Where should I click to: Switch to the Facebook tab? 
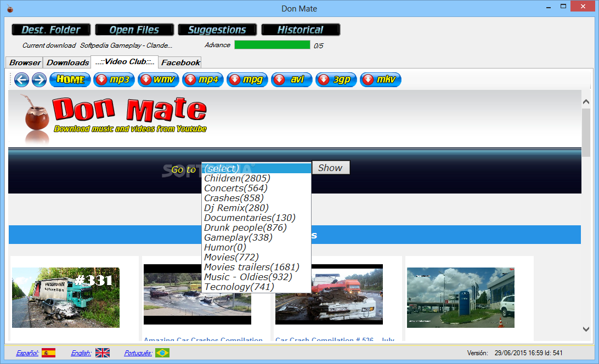coord(180,62)
